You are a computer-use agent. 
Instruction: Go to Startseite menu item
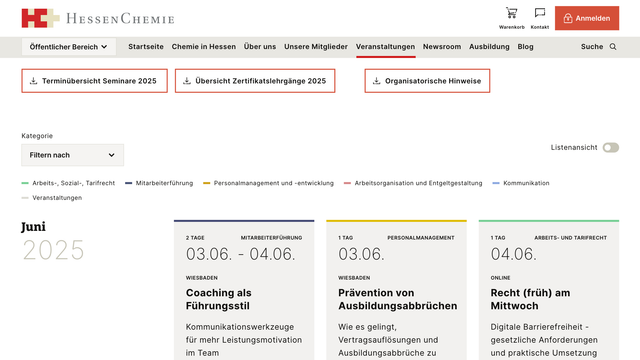point(146,47)
